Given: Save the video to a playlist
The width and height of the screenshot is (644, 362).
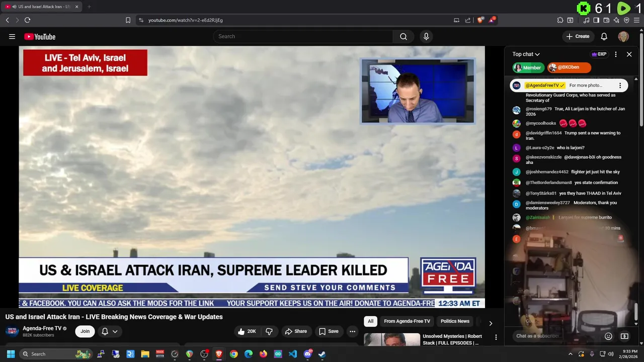Looking at the screenshot, I should click(329, 331).
